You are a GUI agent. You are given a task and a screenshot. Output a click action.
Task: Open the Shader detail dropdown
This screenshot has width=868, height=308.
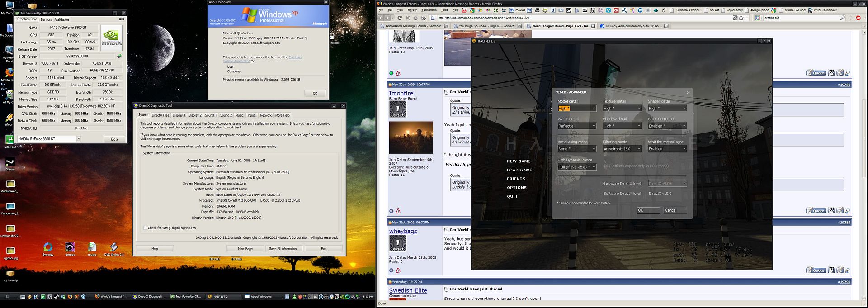(x=667, y=108)
